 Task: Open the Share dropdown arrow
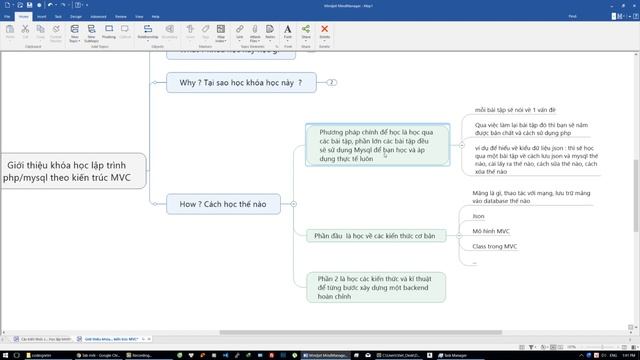pos(306,41)
